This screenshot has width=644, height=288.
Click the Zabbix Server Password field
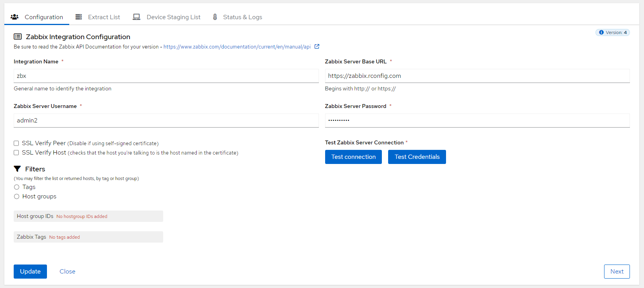click(x=477, y=121)
